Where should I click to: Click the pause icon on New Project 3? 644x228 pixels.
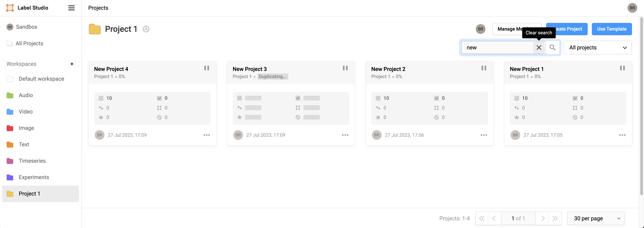[345, 68]
